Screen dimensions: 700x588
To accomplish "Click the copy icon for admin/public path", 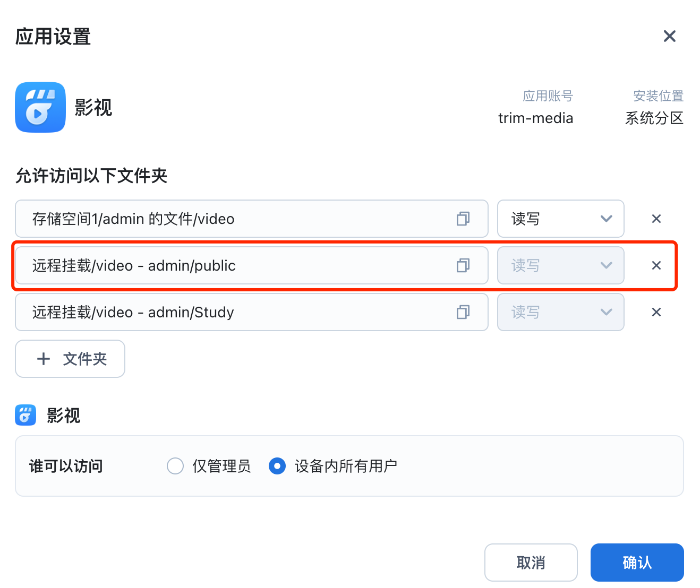I will (x=463, y=265).
